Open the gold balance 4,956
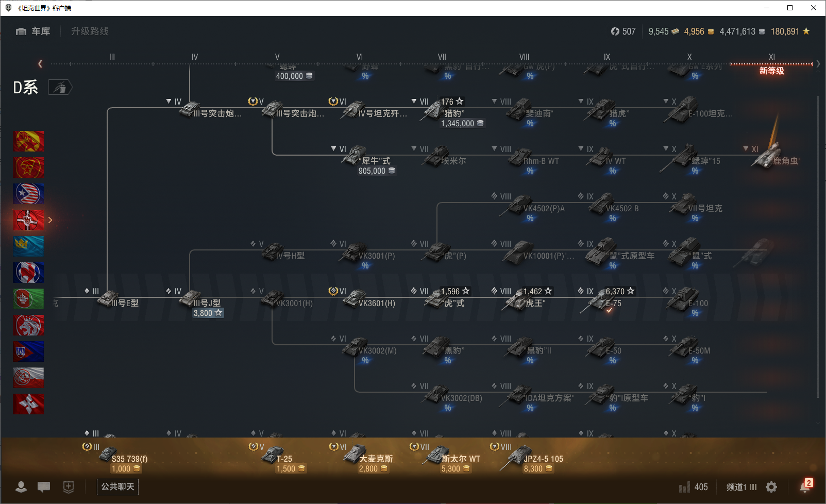The image size is (826, 504). coord(699,31)
